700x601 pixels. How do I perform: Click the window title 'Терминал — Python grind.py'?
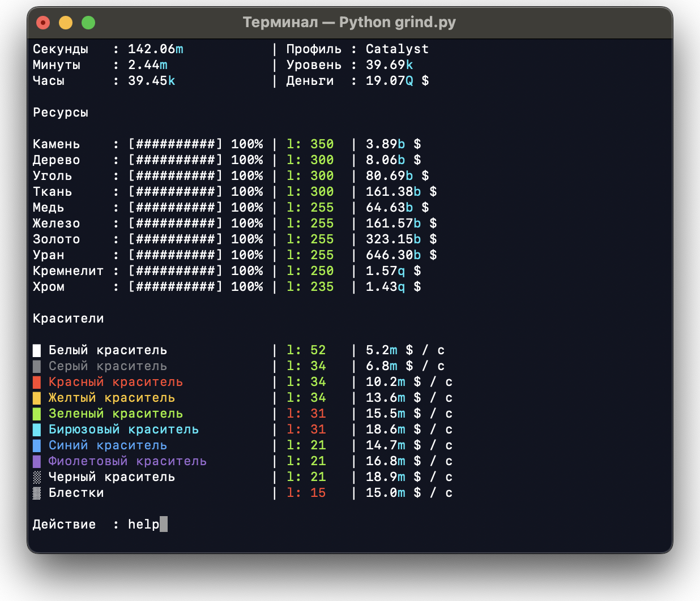tap(349, 23)
